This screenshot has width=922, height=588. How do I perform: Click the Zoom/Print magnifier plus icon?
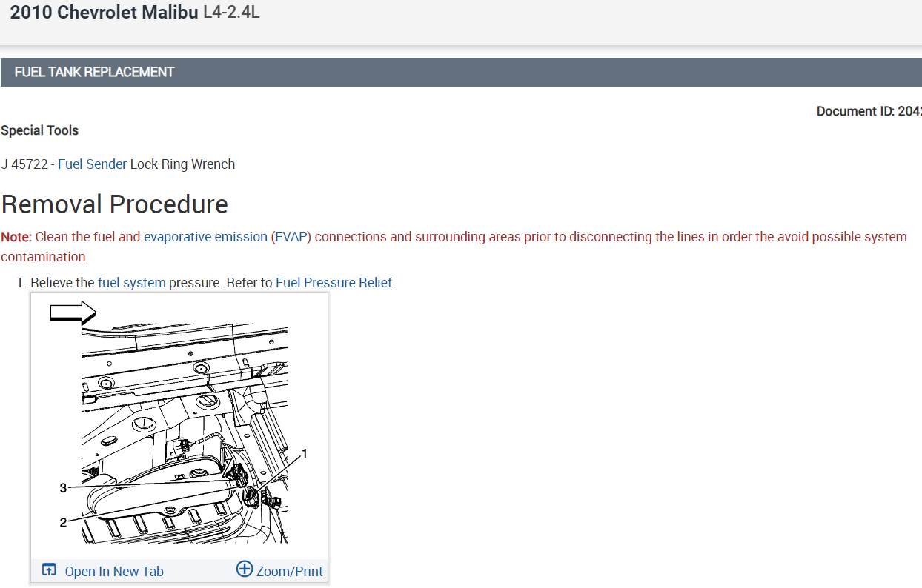pyautogui.click(x=245, y=569)
